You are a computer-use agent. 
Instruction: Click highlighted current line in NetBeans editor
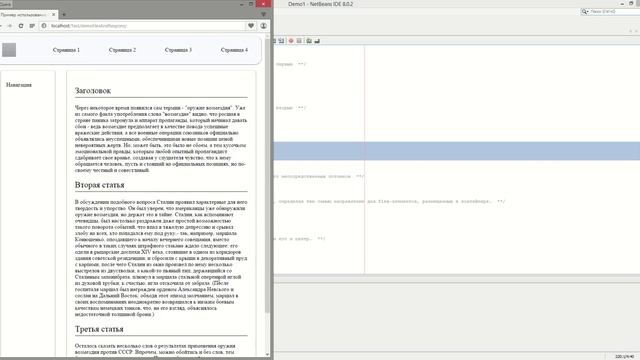click(x=457, y=151)
